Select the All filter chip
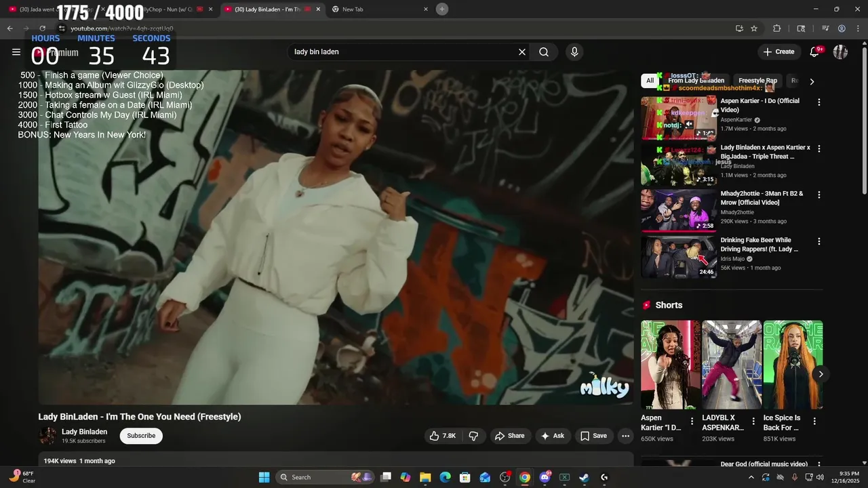Image resolution: width=868 pixels, height=488 pixels. [x=650, y=81]
